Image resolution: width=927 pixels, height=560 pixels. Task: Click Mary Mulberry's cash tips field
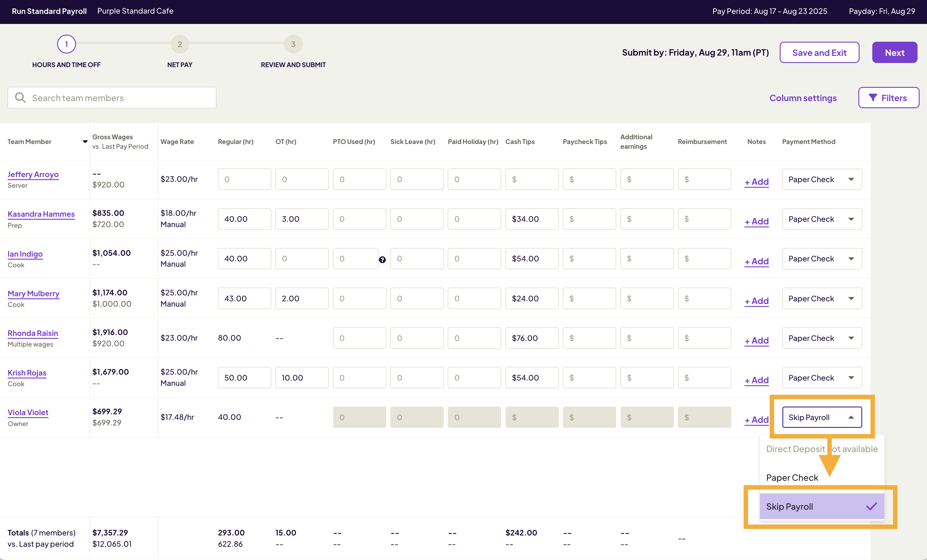coord(532,298)
